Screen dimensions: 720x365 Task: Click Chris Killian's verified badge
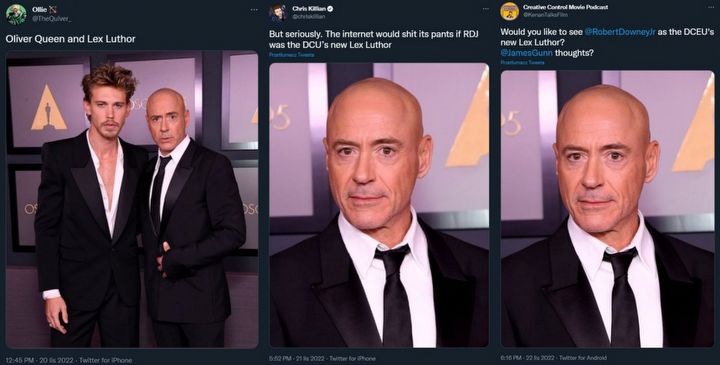330,9
